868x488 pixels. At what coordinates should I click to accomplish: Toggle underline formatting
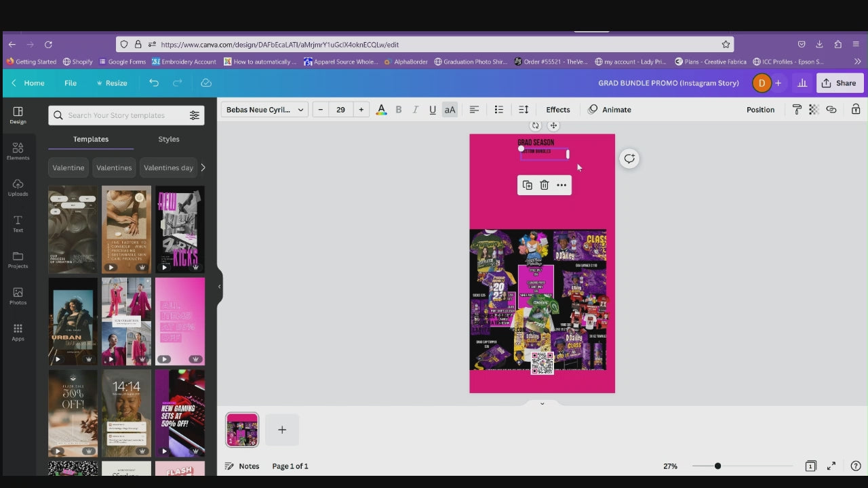coord(433,110)
